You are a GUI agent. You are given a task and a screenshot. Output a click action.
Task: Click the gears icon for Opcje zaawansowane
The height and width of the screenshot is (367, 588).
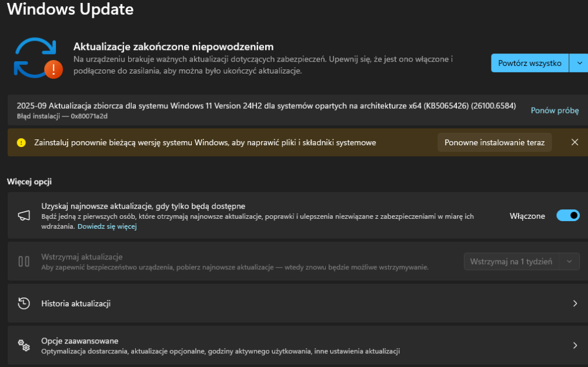(x=24, y=345)
